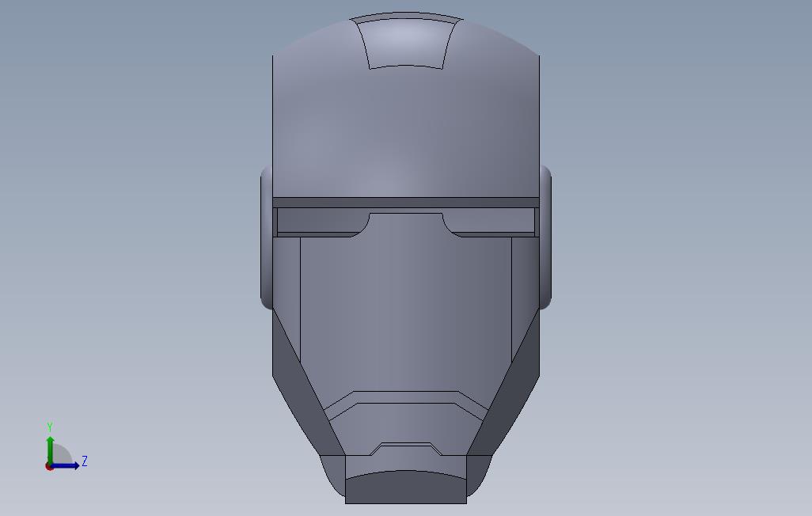812x516 pixels.
Task: Select the left eye slot recess
Action: click(320, 222)
